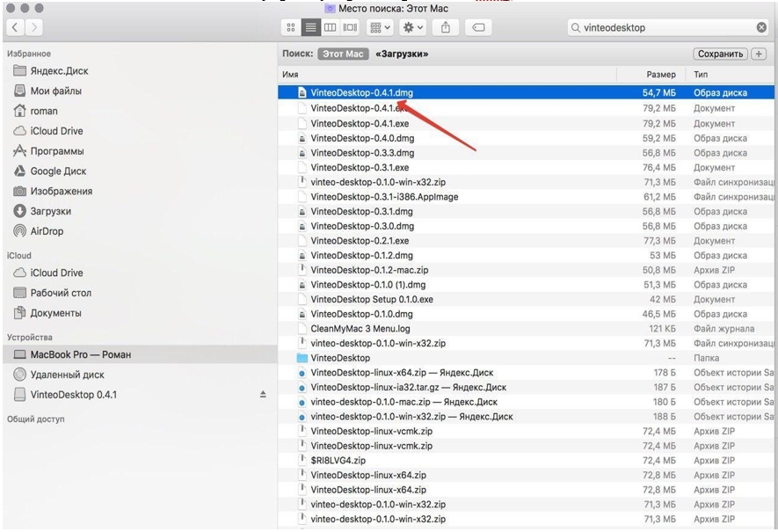
Task: Click the Сохранить search button
Action: coord(720,54)
